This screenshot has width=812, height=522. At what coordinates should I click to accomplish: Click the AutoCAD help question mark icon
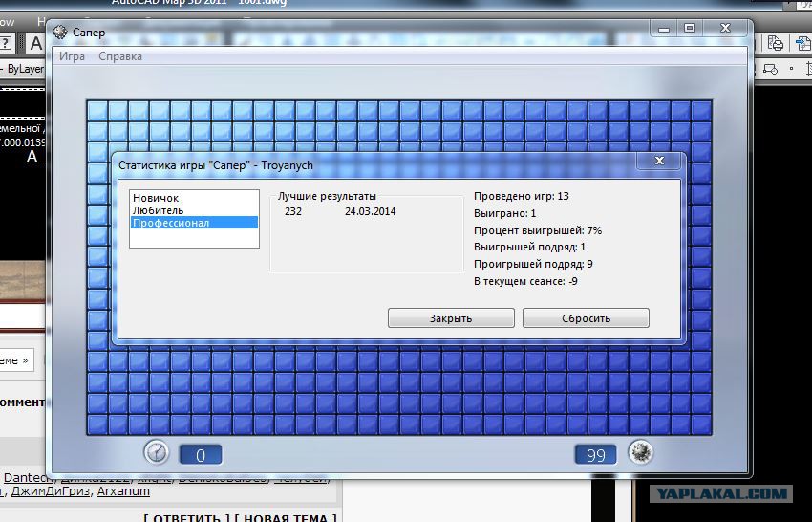tap(5, 42)
